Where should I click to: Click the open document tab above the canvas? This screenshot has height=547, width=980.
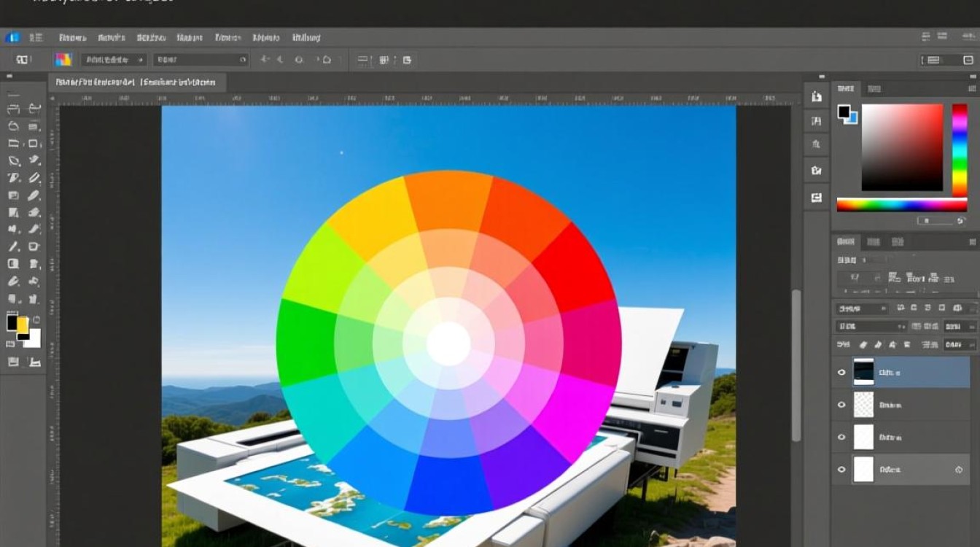point(137,82)
